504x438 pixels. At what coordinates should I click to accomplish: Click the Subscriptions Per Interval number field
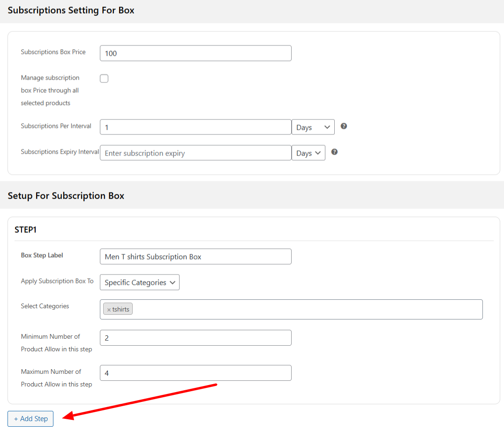[x=196, y=127]
